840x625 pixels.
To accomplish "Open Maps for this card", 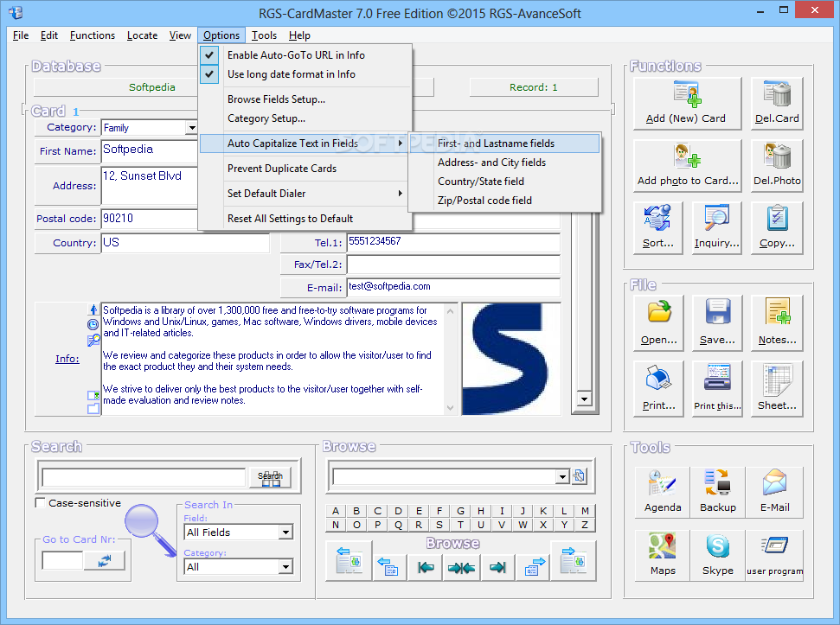I will [663, 555].
